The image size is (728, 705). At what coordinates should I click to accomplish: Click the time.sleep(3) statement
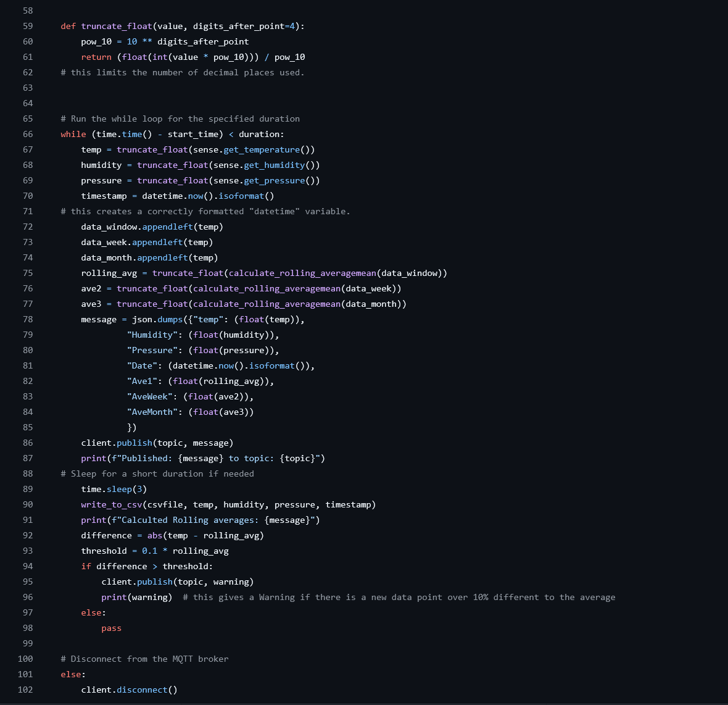tap(114, 489)
